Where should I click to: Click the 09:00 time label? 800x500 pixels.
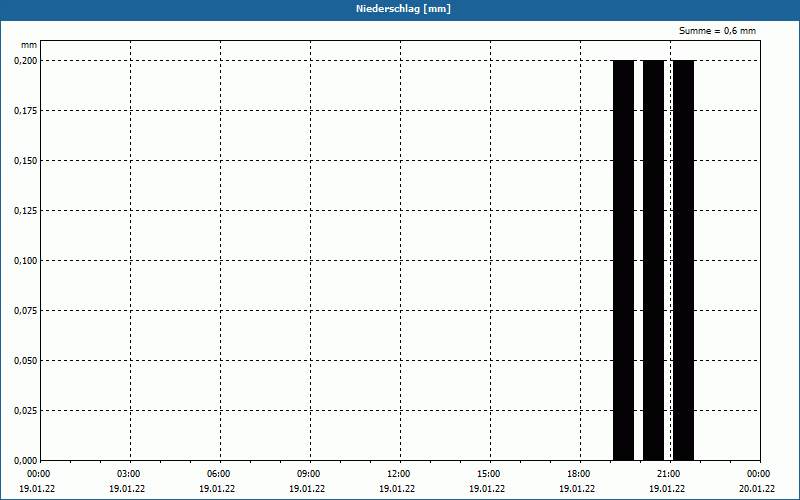pos(309,474)
